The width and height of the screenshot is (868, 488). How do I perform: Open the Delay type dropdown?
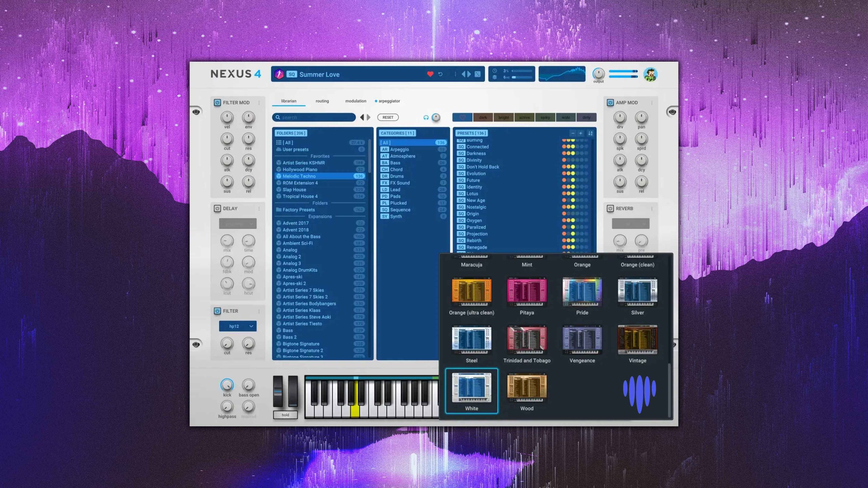tap(237, 224)
